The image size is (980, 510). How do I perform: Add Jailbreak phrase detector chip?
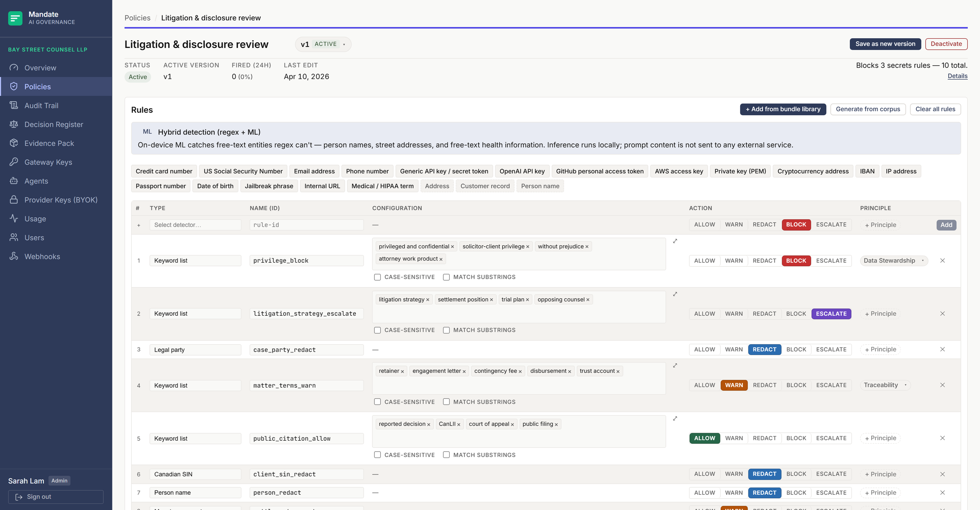(269, 186)
